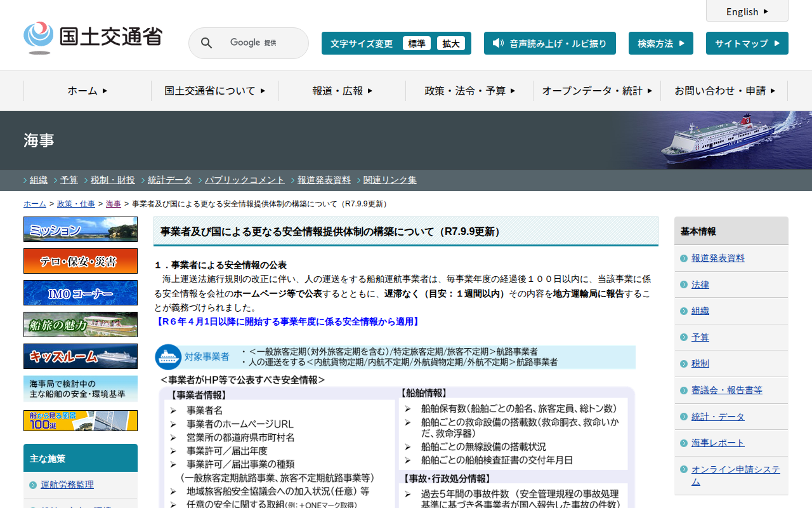Expand the 国土交通省について menu

tap(215, 91)
